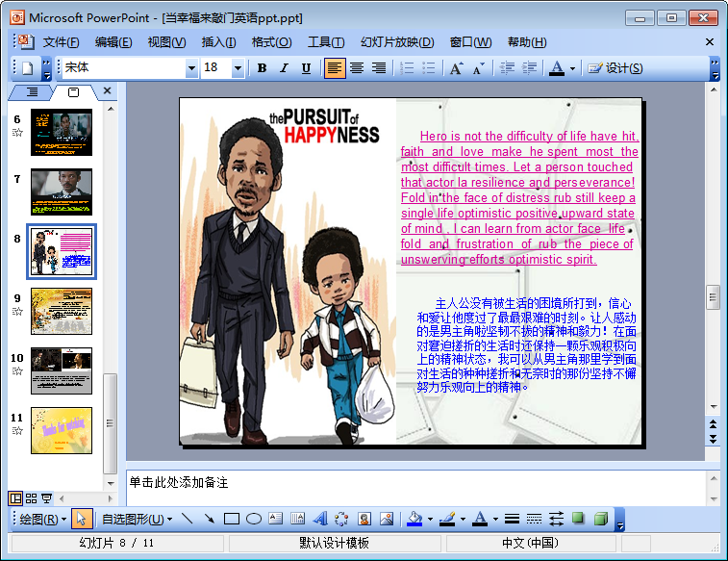Open font color dropdown in formatting toolbar

tap(572, 68)
